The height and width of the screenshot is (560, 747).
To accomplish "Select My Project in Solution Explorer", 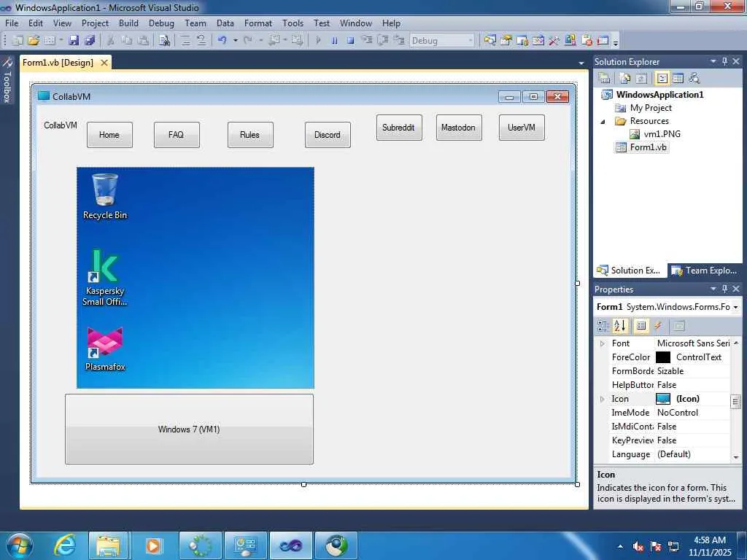I will point(651,108).
